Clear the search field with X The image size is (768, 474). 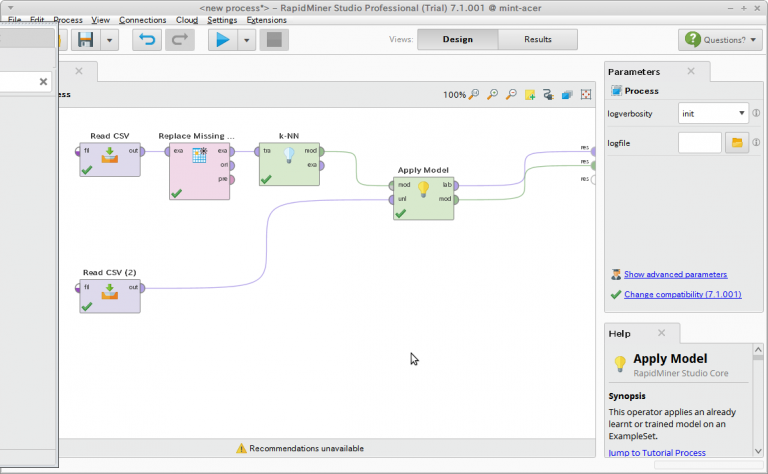coord(43,82)
